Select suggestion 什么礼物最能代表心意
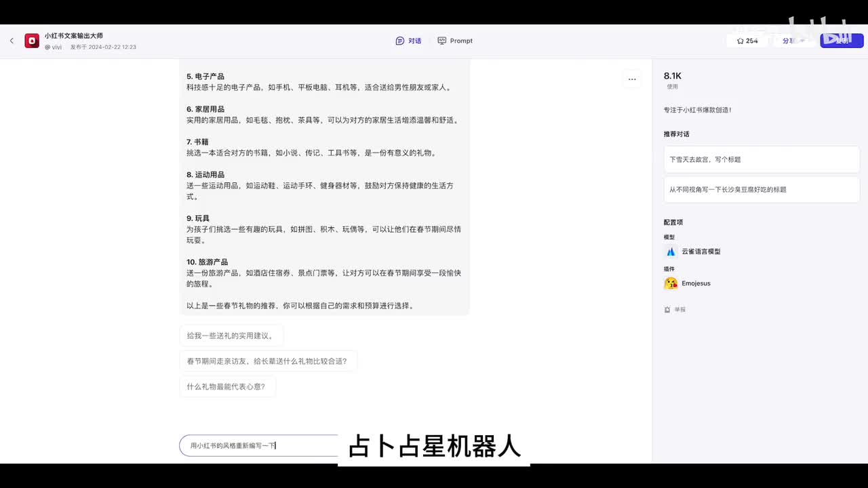 click(x=226, y=387)
